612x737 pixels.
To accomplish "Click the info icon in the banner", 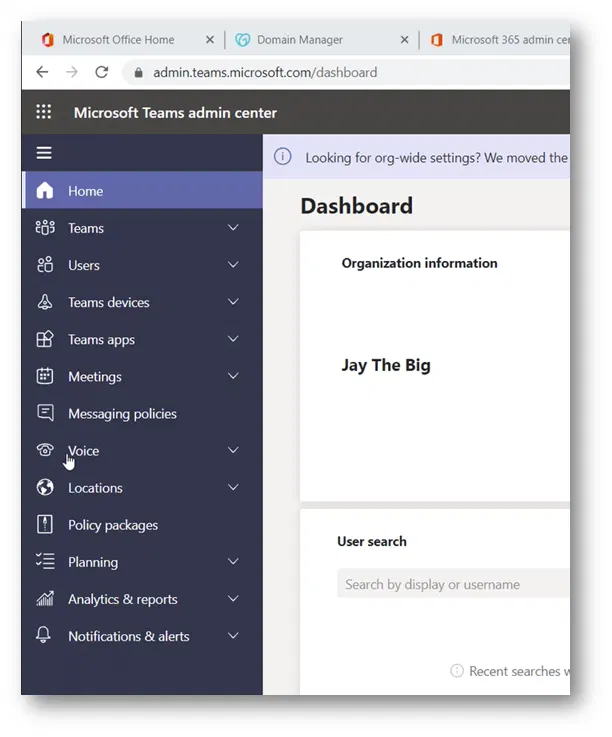I will (284, 157).
